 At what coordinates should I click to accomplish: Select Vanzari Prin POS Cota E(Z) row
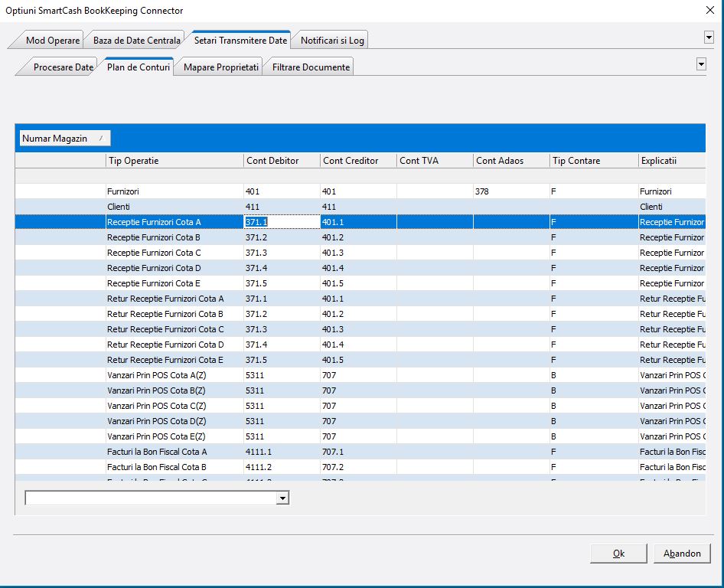coord(360,436)
